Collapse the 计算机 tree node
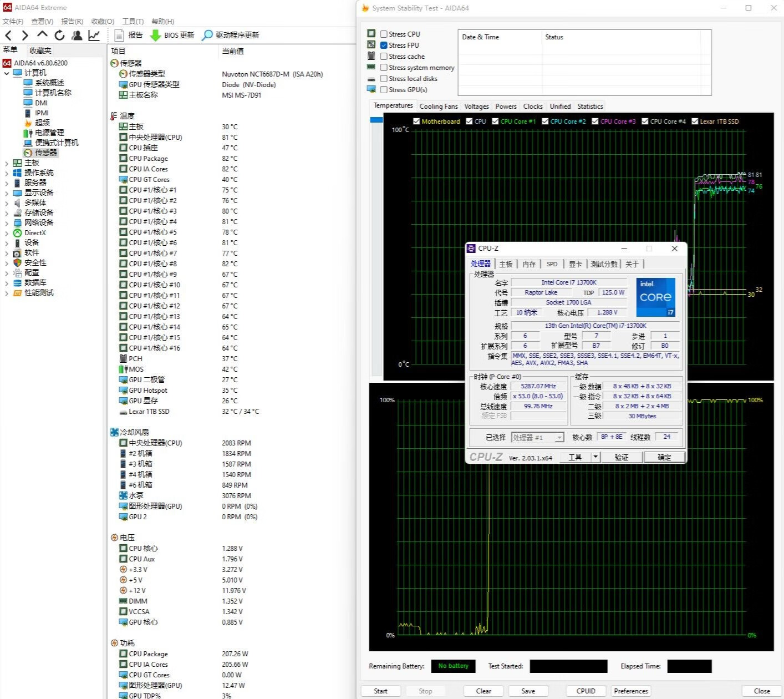 point(7,73)
